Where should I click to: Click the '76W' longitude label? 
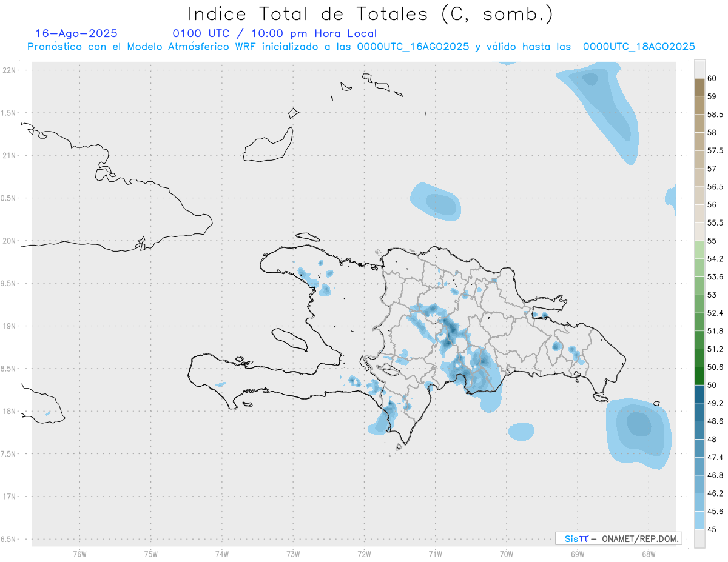pyautogui.click(x=79, y=554)
